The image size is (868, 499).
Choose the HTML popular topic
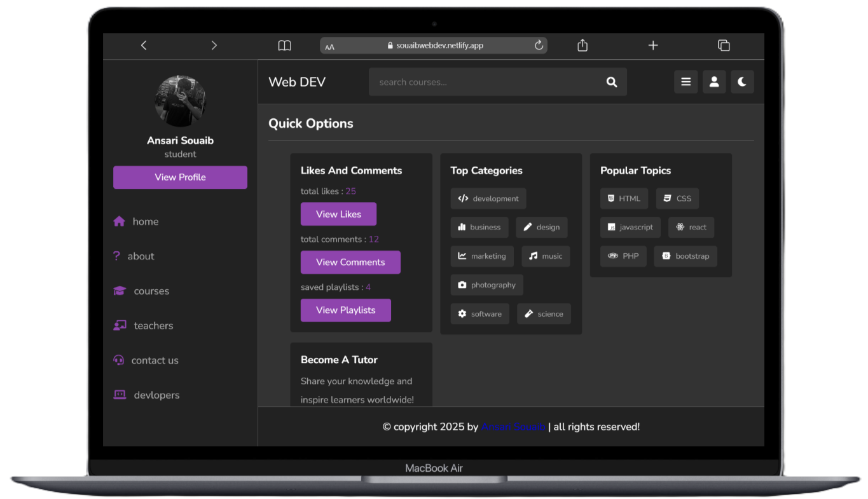624,198
